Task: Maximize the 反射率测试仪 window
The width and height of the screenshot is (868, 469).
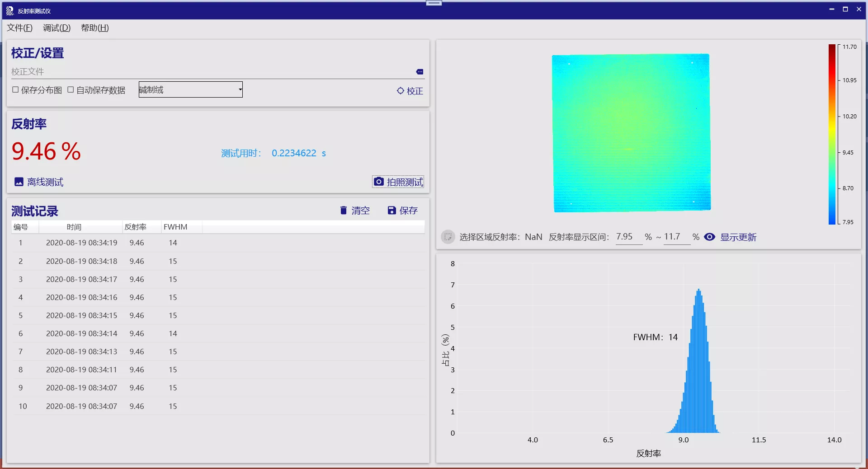Action: coord(845,9)
